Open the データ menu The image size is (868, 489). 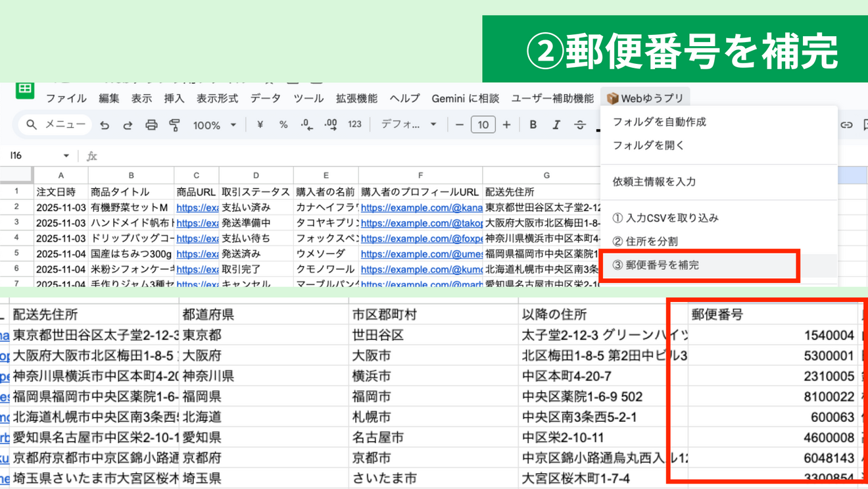(x=265, y=99)
